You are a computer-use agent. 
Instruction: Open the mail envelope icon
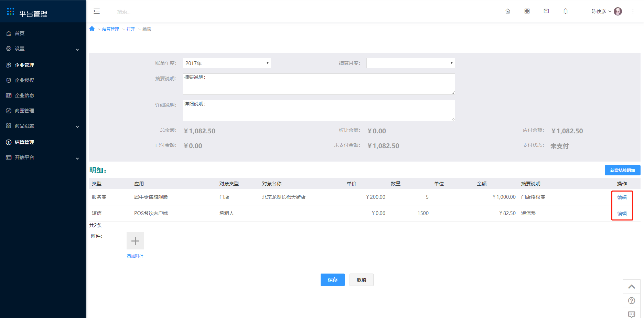(546, 11)
